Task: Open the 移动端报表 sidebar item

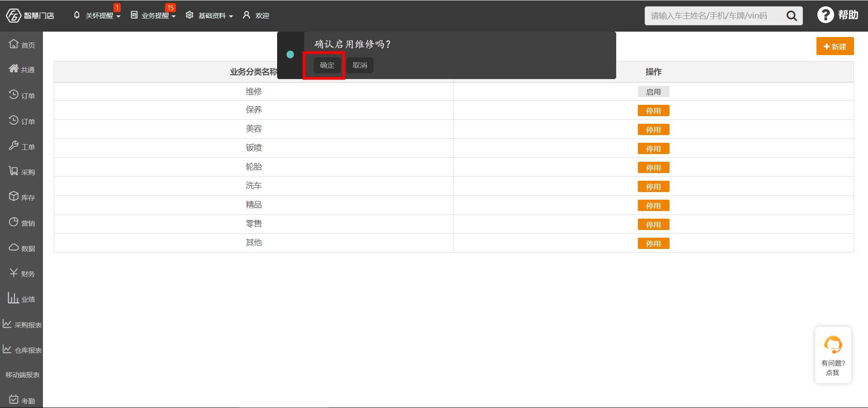Action: [x=22, y=375]
